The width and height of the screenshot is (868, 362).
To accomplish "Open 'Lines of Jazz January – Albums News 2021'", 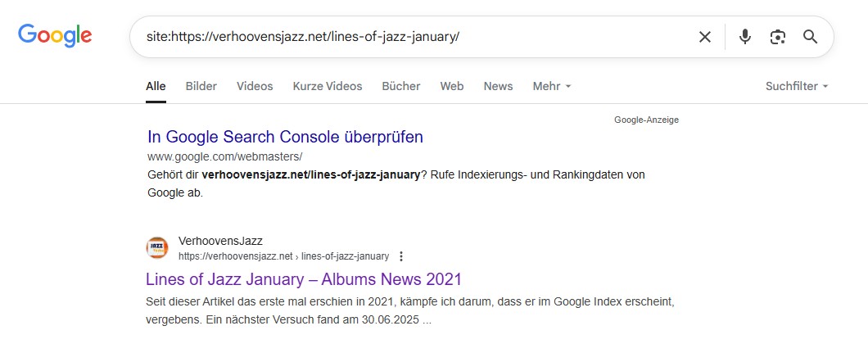I will click(303, 278).
